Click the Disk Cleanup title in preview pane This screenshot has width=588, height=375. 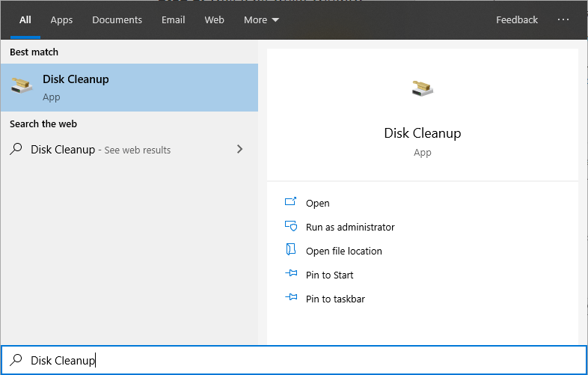pos(422,133)
